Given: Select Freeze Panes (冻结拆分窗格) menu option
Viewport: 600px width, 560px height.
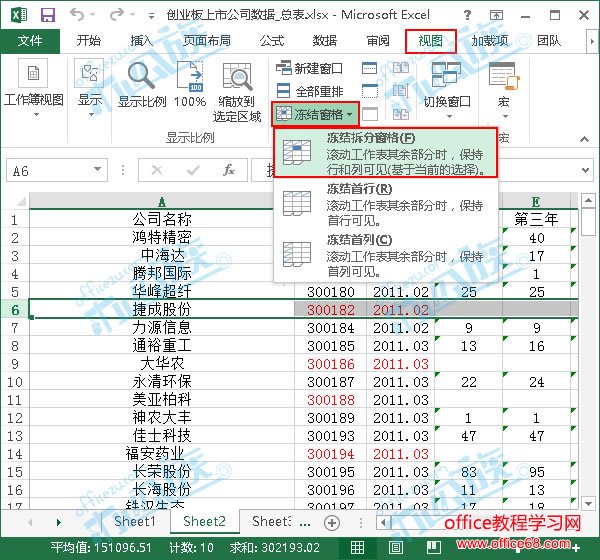Looking at the screenshot, I should pos(385,153).
